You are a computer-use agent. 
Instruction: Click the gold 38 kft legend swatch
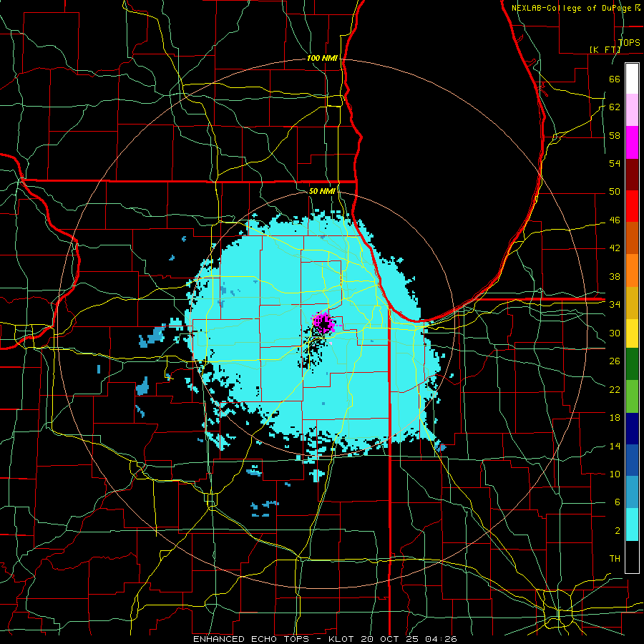[632, 302]
